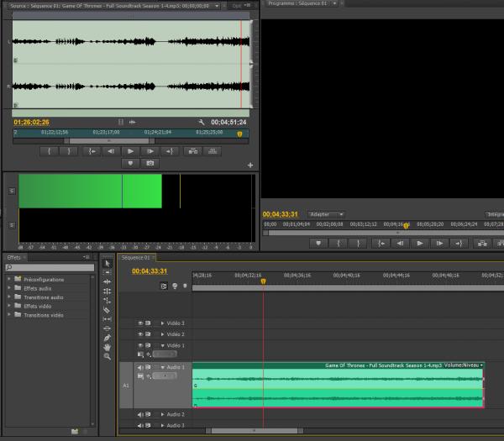The width and height of the screenshot is (504, 441).
Task: Step forward one frame in Source monitor
Action: 150,151
